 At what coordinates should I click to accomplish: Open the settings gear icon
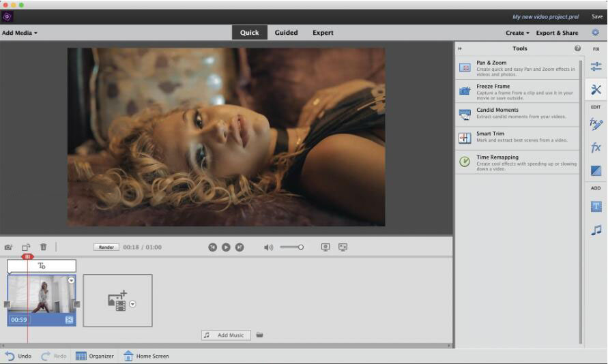(x=595, y=33)
